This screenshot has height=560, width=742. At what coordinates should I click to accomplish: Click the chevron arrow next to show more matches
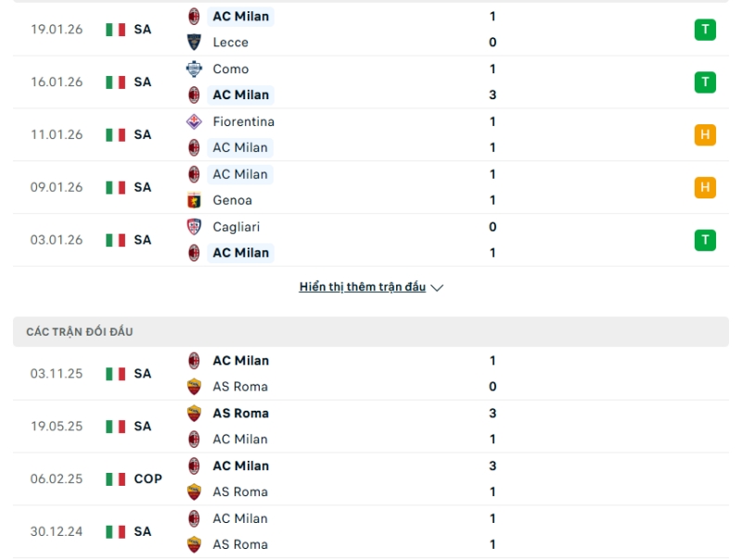click(436, 287)
